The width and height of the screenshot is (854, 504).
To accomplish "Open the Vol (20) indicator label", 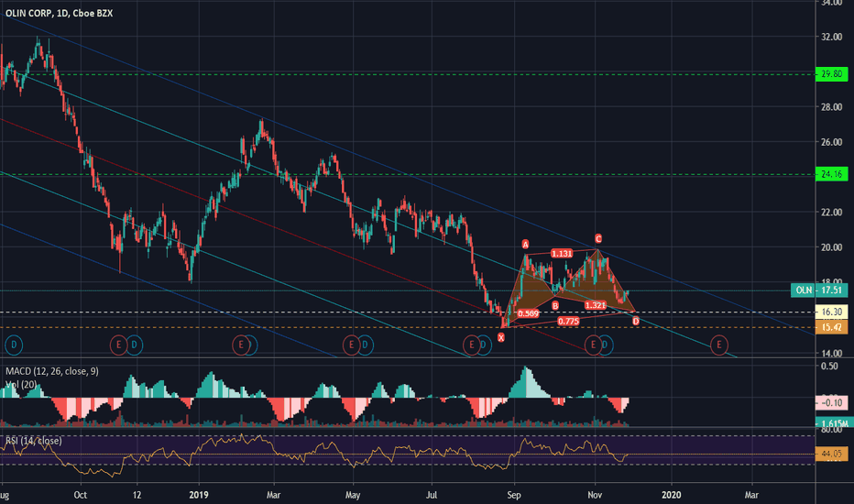I will (x=21, y=384).
